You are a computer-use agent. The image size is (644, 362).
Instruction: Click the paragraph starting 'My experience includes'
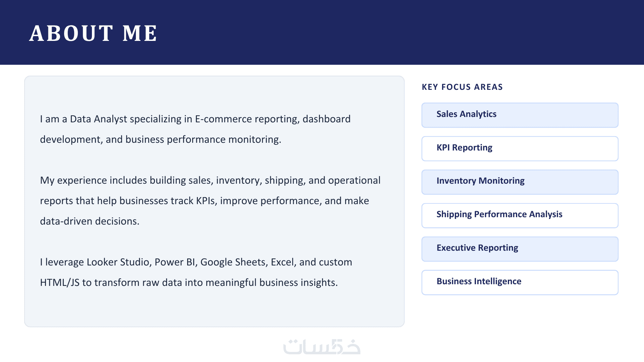coord(210,200)
